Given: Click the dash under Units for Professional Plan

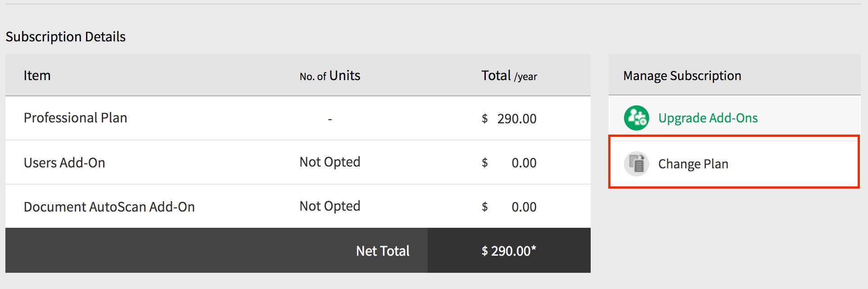Looking at the screenshot, I should [x=330, y=119].
